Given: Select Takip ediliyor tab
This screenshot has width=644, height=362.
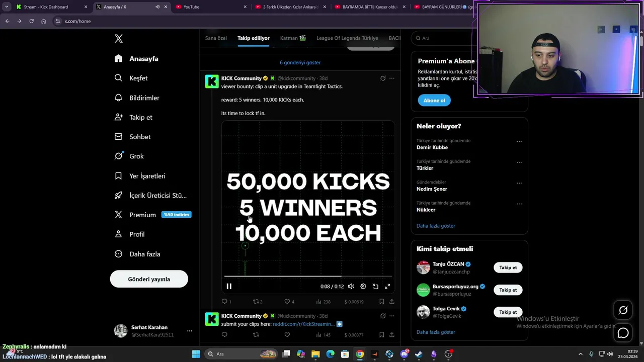Looking at the screenshot, I should point(254,38).
